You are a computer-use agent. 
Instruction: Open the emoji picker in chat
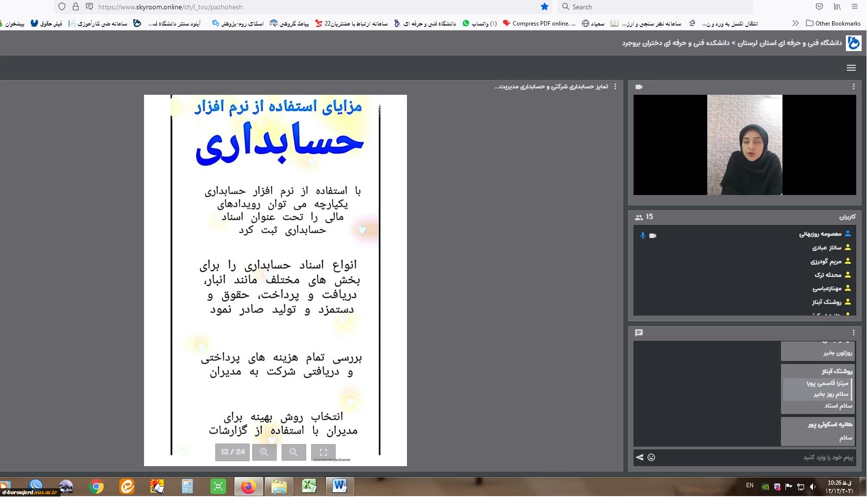tap(651, 457)
